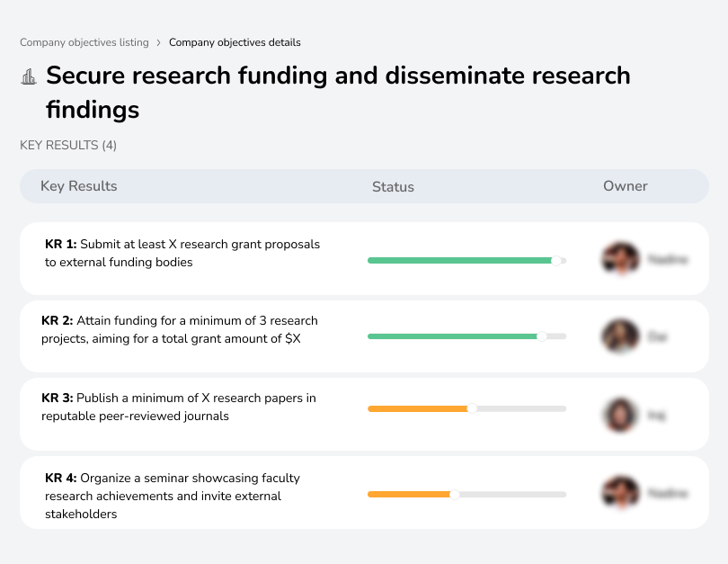The image size is (728, 564).
Task: Click the KR 2 green progress slider handle
Action: click(x=541, y=336)
